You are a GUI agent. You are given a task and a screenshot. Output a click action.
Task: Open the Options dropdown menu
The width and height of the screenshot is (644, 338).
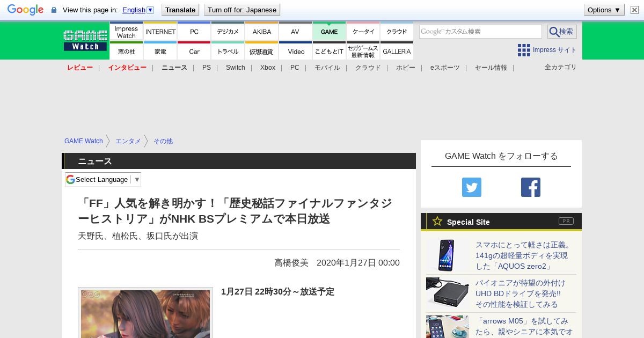604,10
